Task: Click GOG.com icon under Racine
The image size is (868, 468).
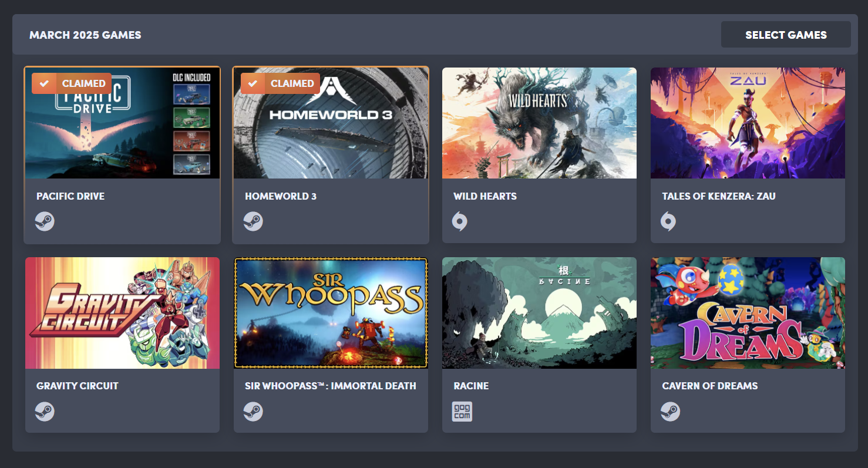Action: [x=462, y=411]
